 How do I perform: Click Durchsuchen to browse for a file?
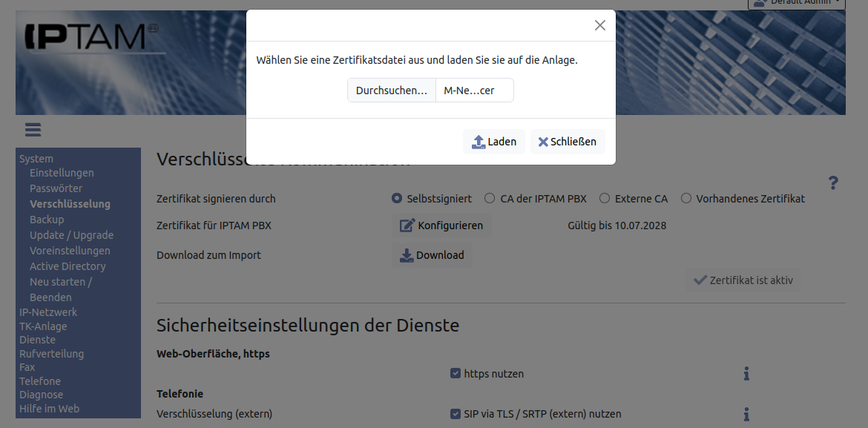click(392, 90)
